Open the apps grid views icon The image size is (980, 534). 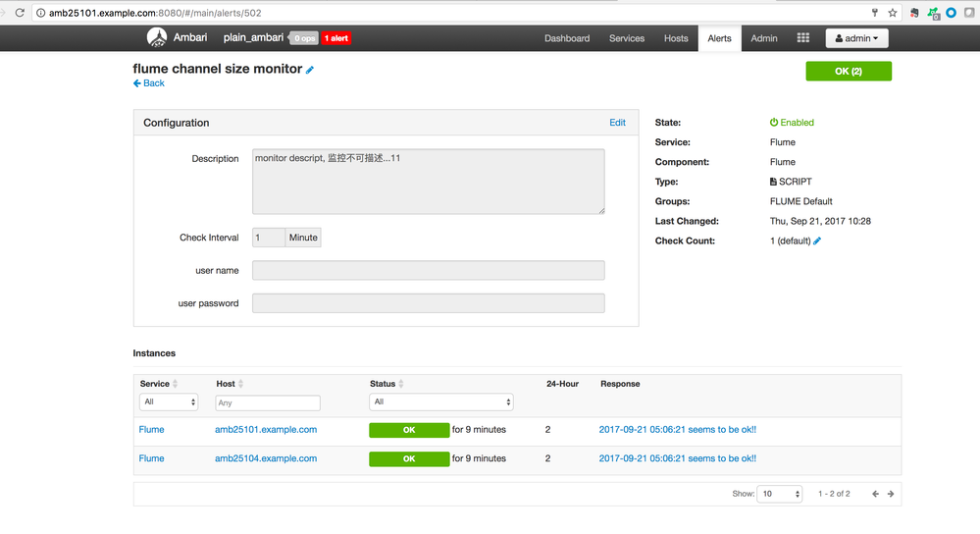point(802,38)
